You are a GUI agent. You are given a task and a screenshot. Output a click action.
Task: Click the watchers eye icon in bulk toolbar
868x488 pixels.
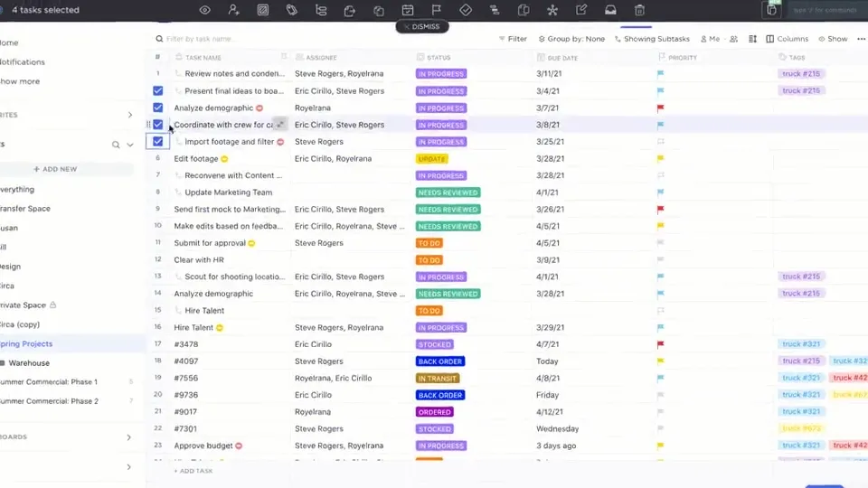(x=205, y=10)
